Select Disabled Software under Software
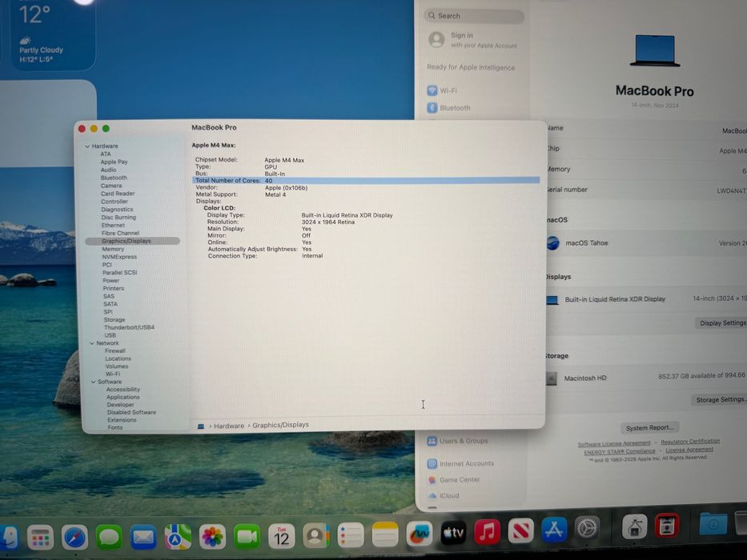747x560 pixels. point(131,412)
